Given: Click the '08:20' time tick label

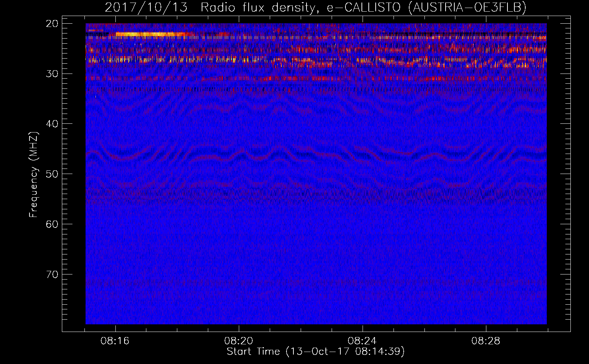Looking at the screenshot, I should click(239, 341).
